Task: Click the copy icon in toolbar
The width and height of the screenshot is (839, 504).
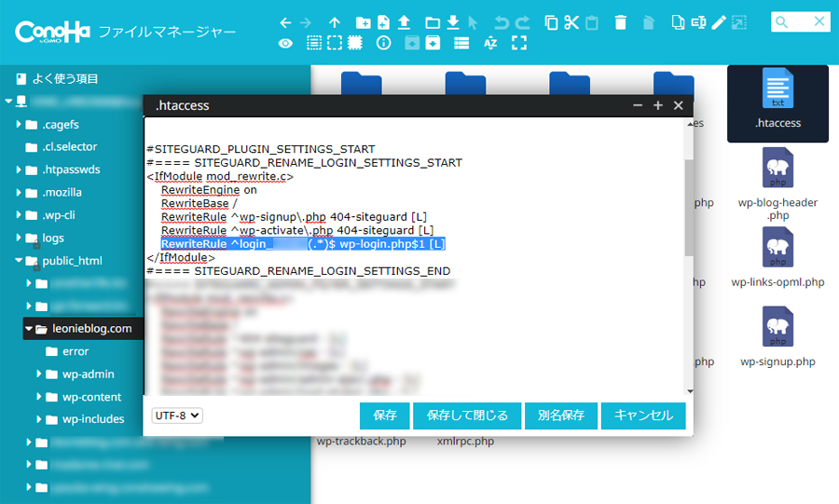Action: (x=551, y=22)
